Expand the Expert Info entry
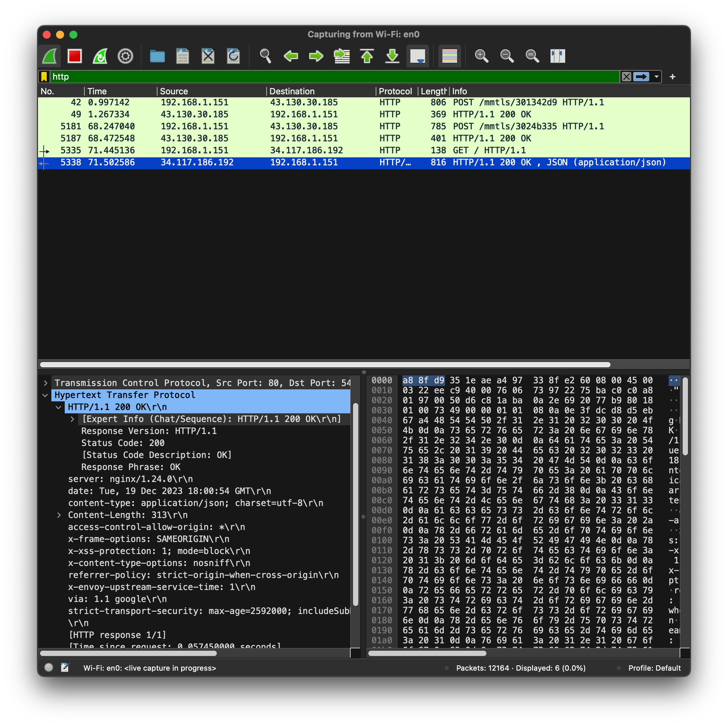The image size is (728, 726). coord(72,419)
